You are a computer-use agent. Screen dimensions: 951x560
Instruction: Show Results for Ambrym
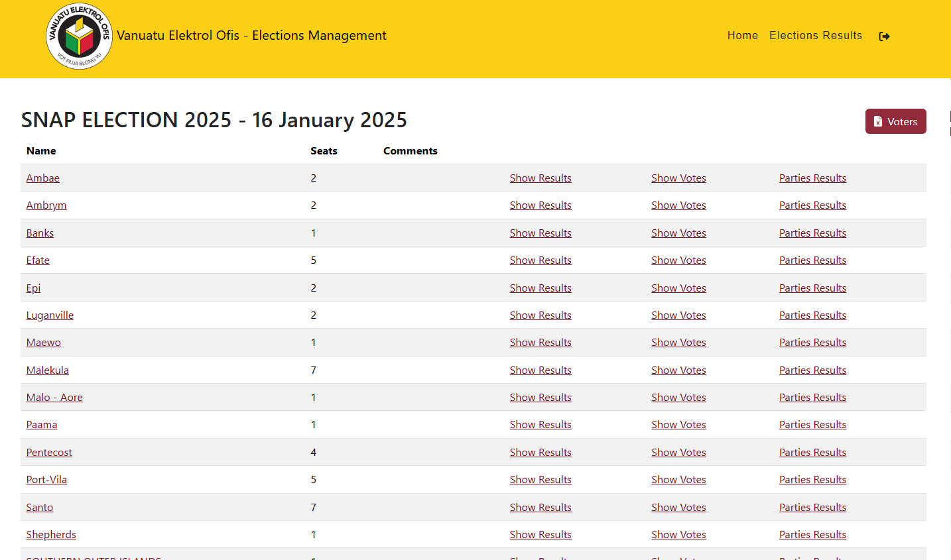540,205
